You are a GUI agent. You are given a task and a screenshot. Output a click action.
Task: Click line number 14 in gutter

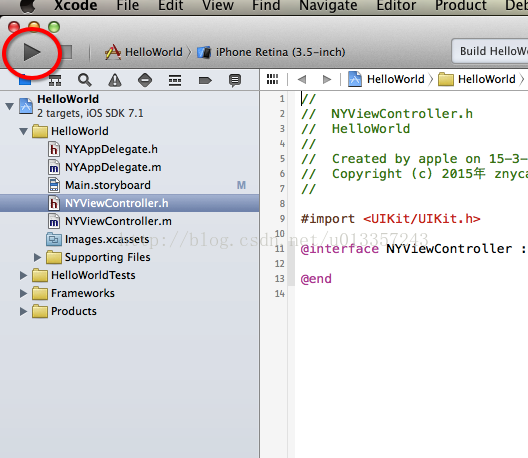279,294
